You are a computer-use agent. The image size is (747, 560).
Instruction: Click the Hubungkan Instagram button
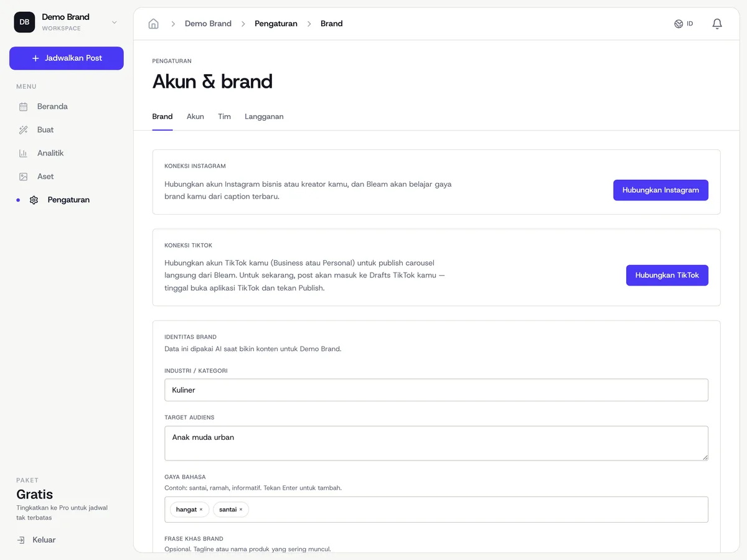click(660, 190)
